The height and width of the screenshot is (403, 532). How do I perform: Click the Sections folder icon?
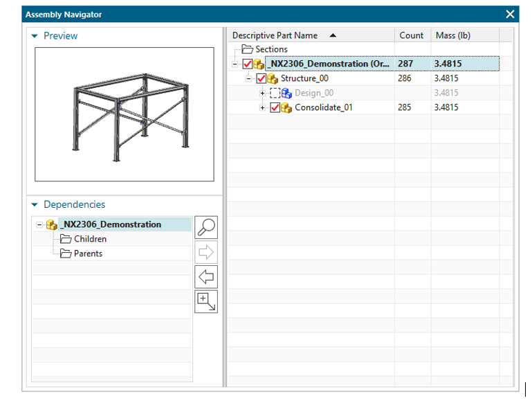pyautogui.click(x=247, y=49)
